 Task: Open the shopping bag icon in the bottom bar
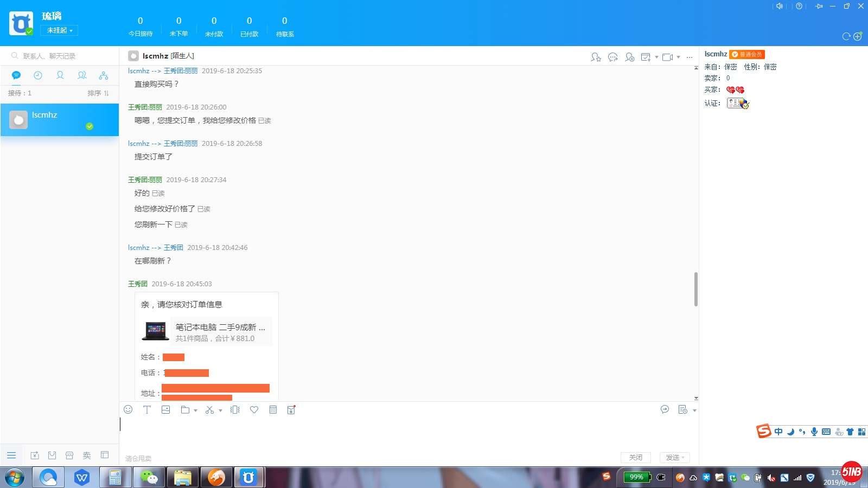point(52,455)
